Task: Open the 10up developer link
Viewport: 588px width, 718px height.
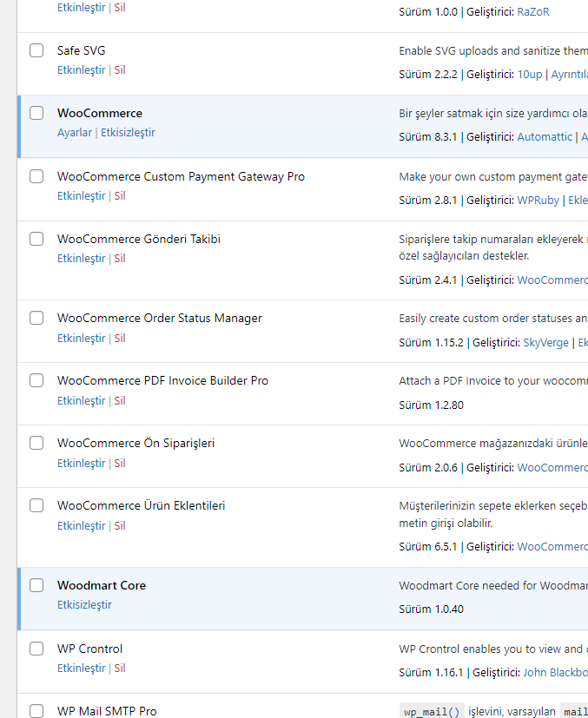Action: pos(530,75)
